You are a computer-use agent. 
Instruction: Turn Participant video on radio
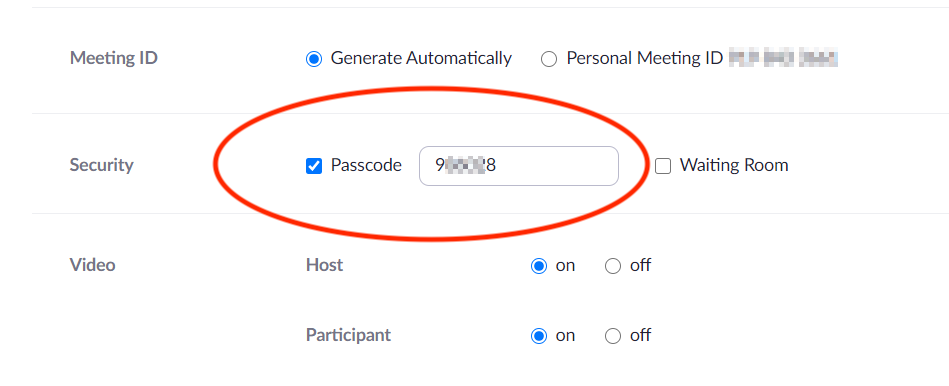[539, 336]
